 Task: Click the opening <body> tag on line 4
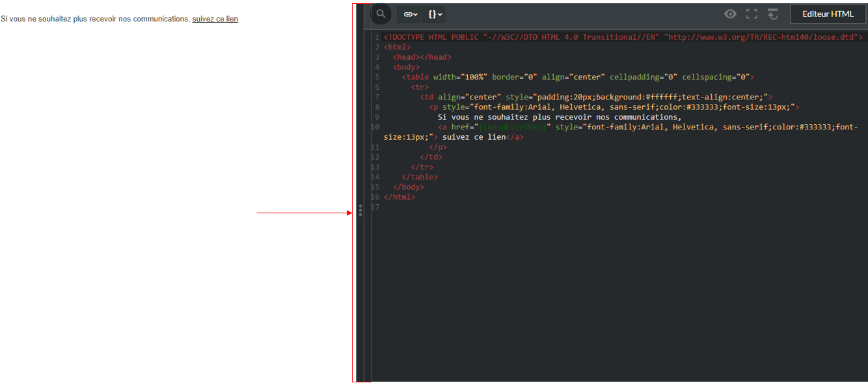pos(406,67)
